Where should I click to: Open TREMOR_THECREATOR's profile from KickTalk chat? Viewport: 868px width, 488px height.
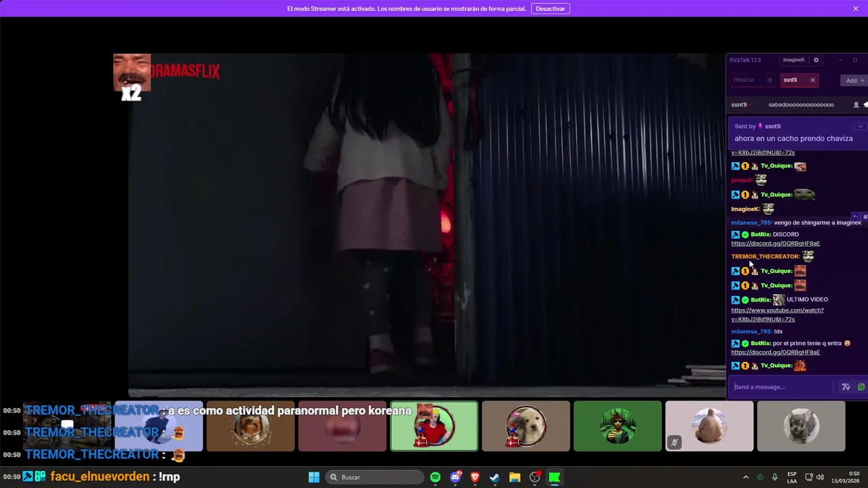765,256
